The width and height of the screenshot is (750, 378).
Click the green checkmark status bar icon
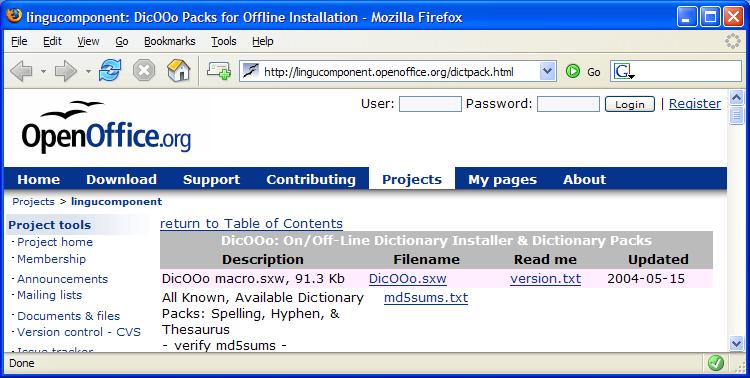coord(716,363)
